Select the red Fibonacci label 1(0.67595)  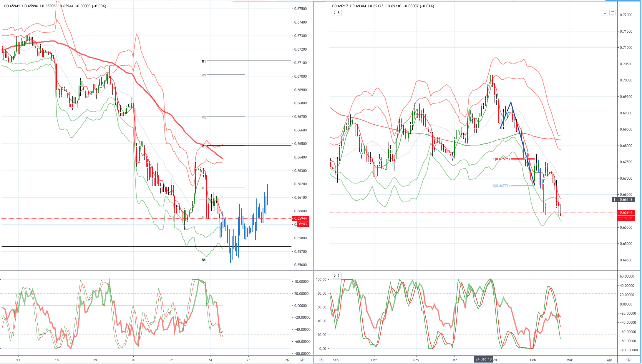point(501,159)
